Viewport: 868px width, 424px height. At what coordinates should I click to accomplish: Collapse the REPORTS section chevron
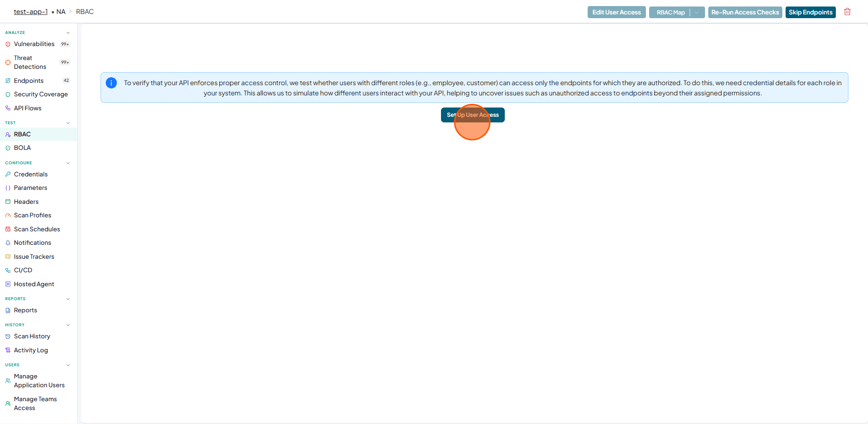pos(68,299)
